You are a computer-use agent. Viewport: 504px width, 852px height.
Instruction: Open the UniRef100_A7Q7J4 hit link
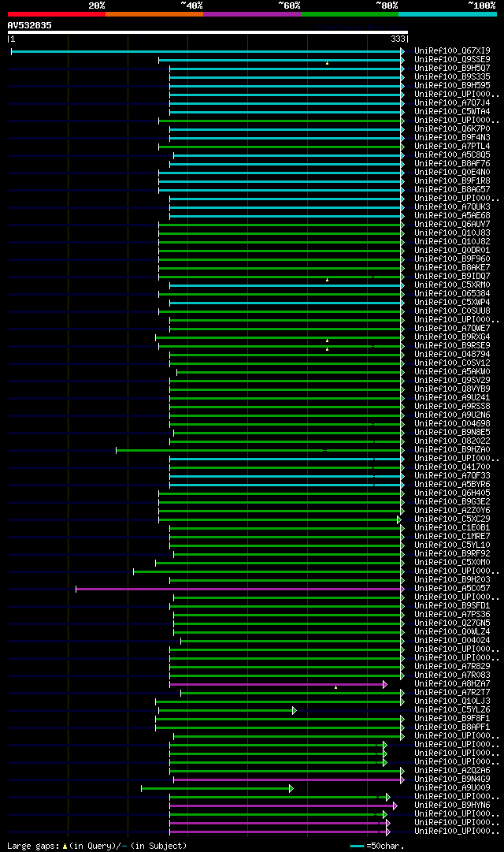pos(452,103)
